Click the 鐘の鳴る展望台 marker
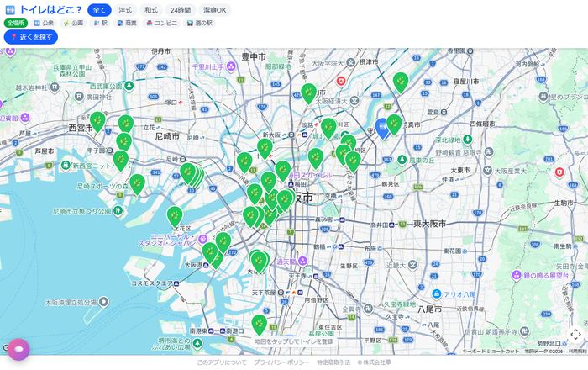The image size is (588, 370). 517,275
